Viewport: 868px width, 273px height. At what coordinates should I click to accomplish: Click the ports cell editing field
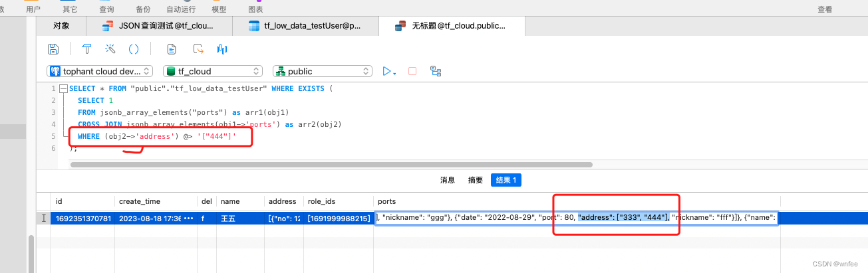(x=577, y=218)
